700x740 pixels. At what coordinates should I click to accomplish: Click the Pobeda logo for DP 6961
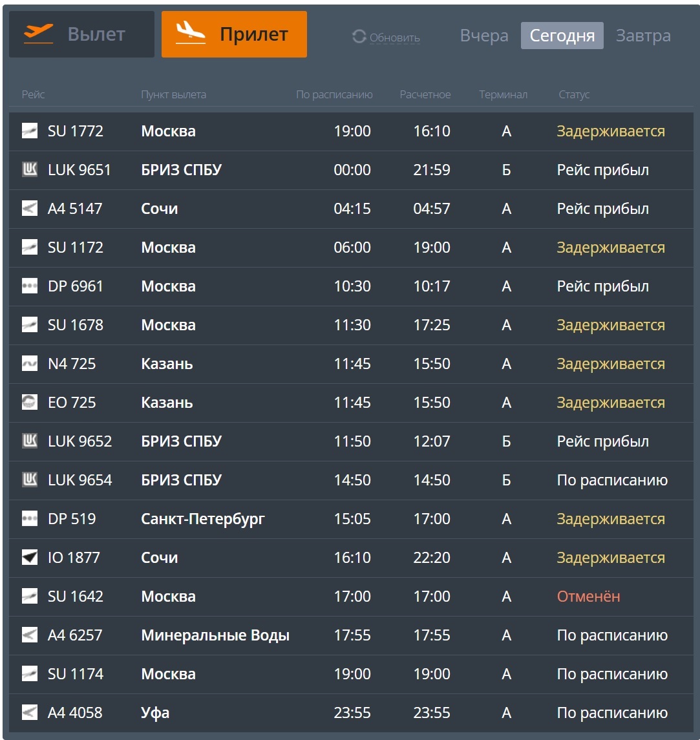click(x=30, y=286)
